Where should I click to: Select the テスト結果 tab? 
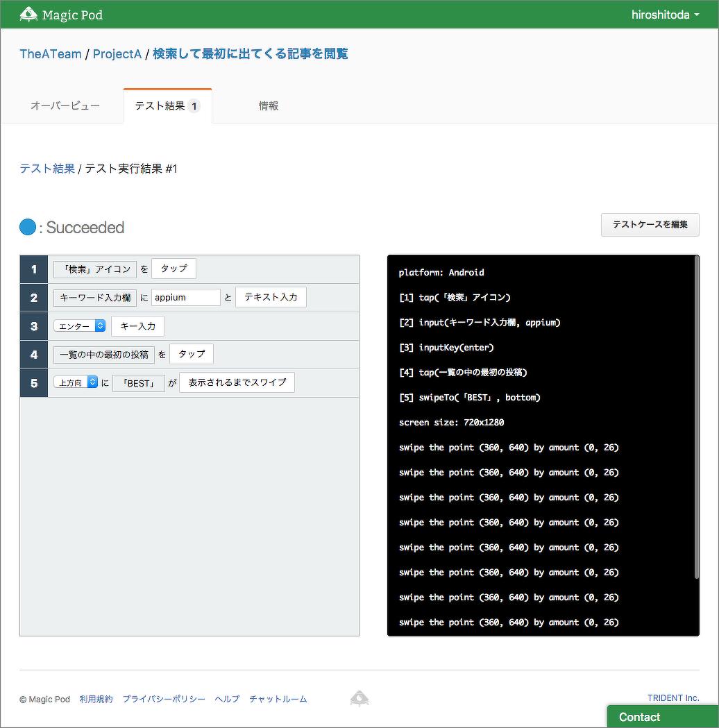click(167, 106)
